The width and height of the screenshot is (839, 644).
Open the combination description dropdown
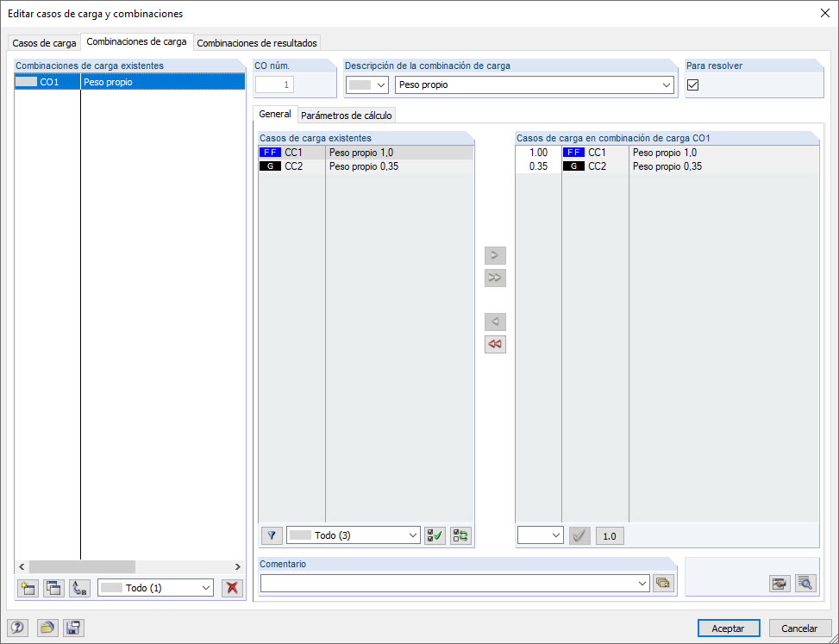pyautogui.click(x=668, y=84)
